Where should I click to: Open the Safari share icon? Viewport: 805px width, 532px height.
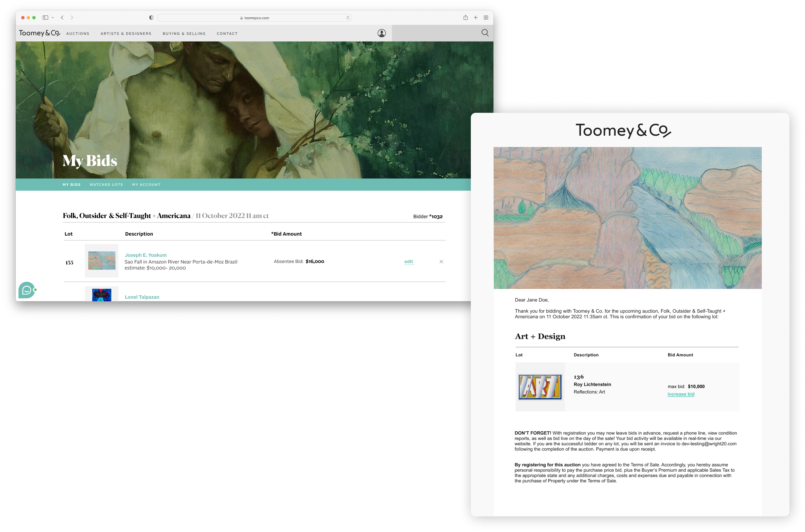466,17
